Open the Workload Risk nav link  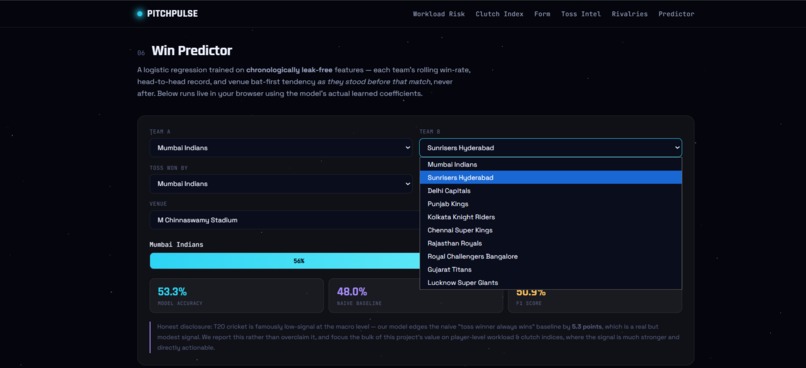pyautogui.click(x=438, y=14)
